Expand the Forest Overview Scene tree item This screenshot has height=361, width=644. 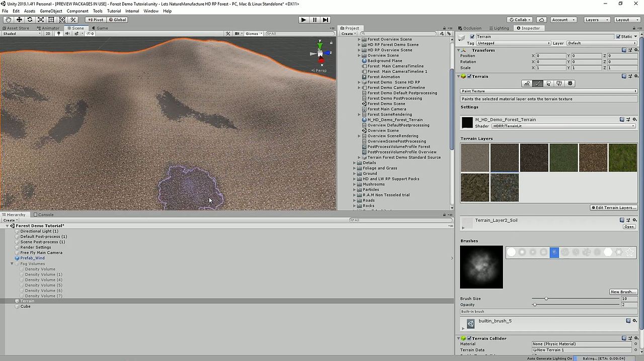point(359,39)
